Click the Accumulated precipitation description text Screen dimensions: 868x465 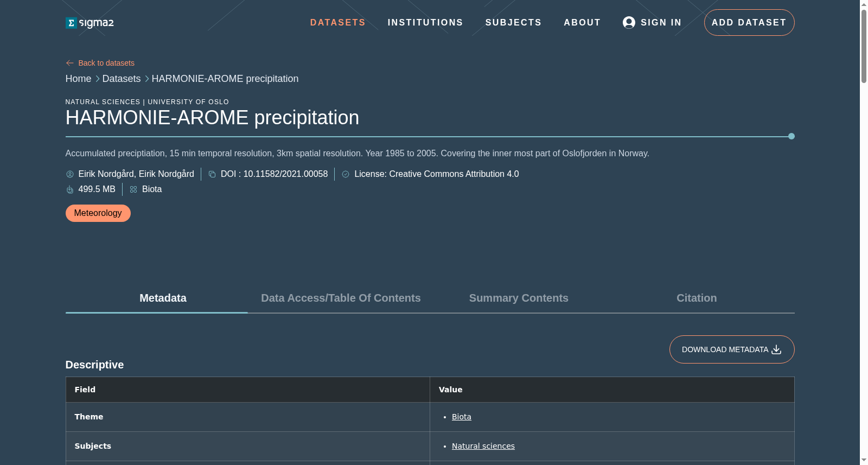point(358,154)
